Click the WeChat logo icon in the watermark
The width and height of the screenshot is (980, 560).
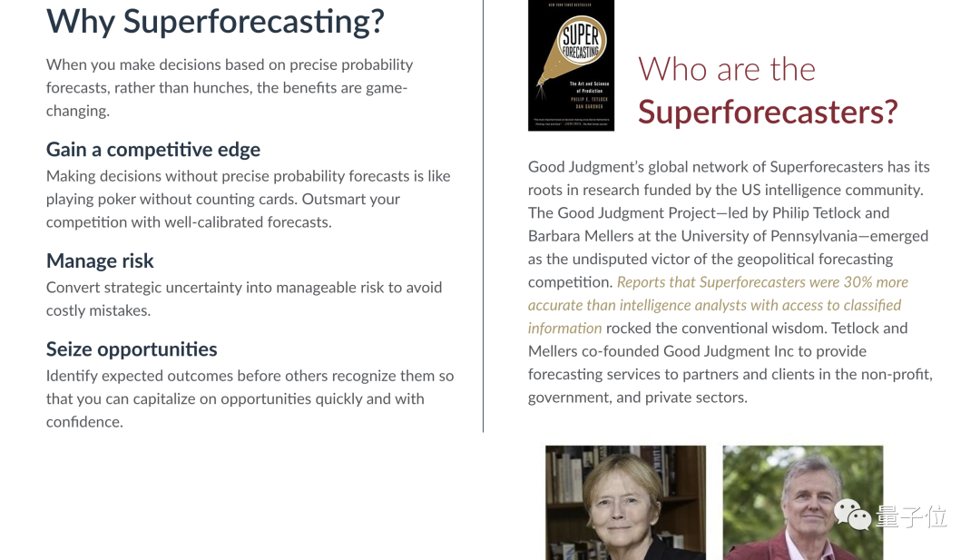pyautogui.click(x=852, y=515)
